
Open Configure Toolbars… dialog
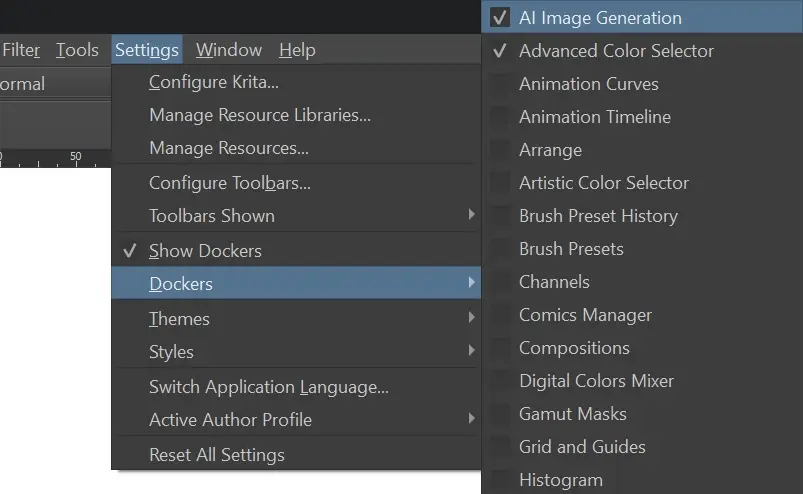[x=296, y=183]
